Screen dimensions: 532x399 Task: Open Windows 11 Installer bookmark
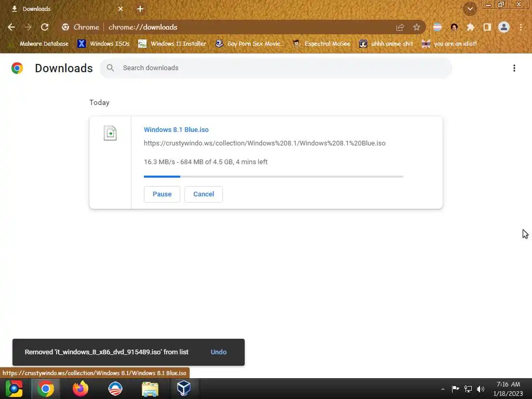click(x=172, y=44)
